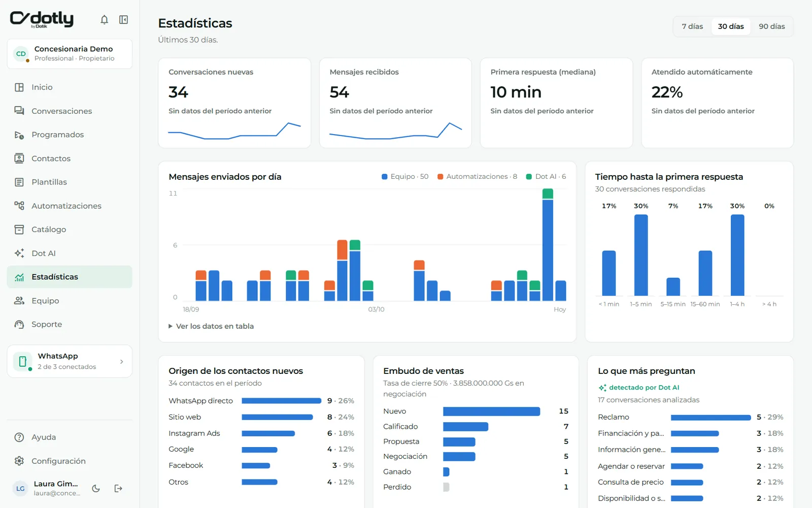
Task: Toggle Dot AI series in chart legend
Action: tap(546, 177)
